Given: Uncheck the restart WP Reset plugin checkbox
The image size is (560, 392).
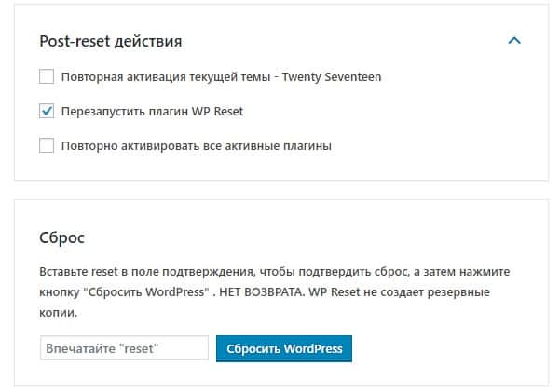Looking at the screenshot, I should 48,112.
